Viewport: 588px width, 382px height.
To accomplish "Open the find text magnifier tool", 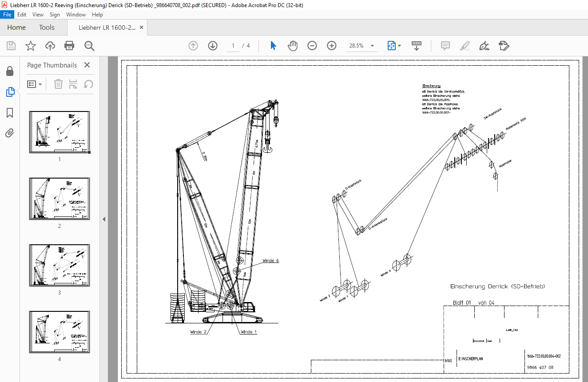I will (x=89, y=46).
